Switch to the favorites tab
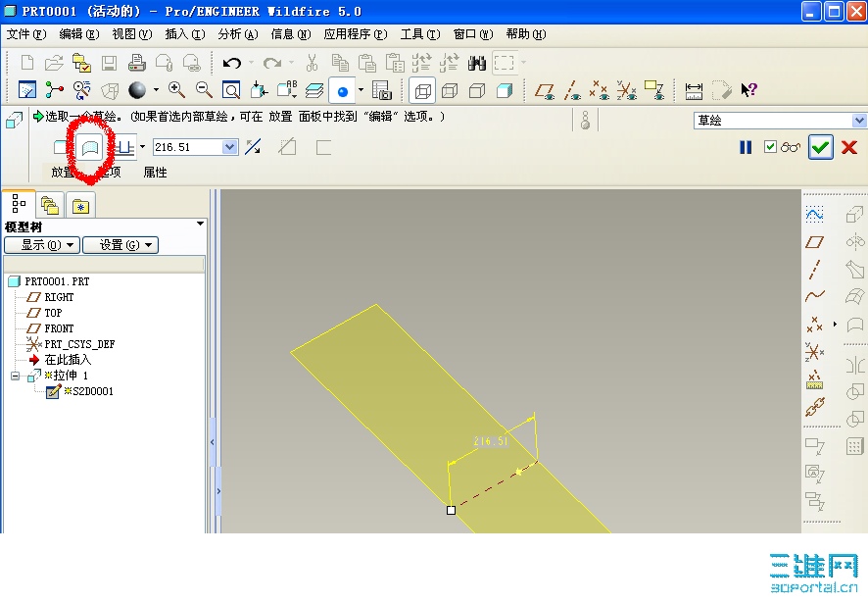 [x=80, y=206]
